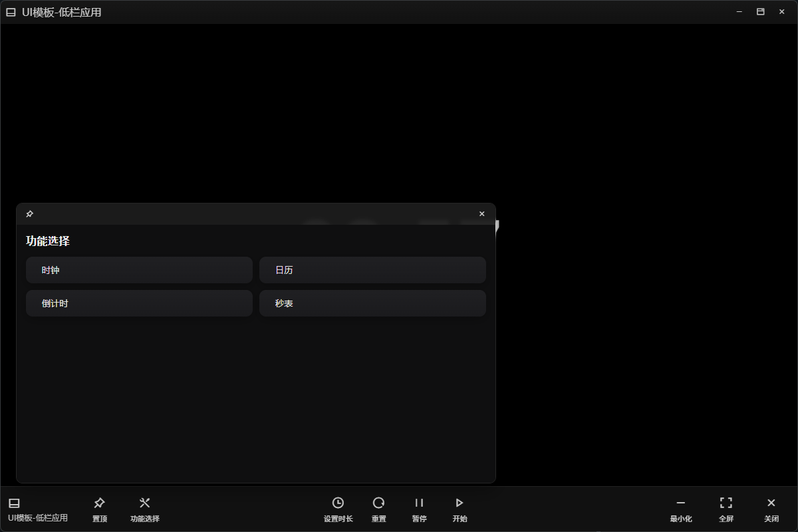This screenshot has width=798, height=532.
Task: Open 设置时长 (set duration) clock icon
Action: click(x=338, y=503)
